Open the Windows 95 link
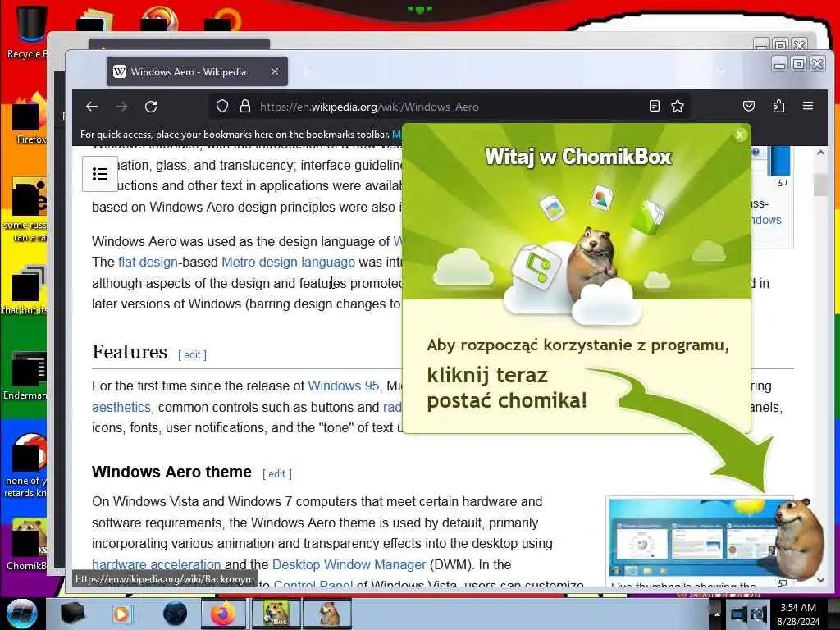 point(344,386)
